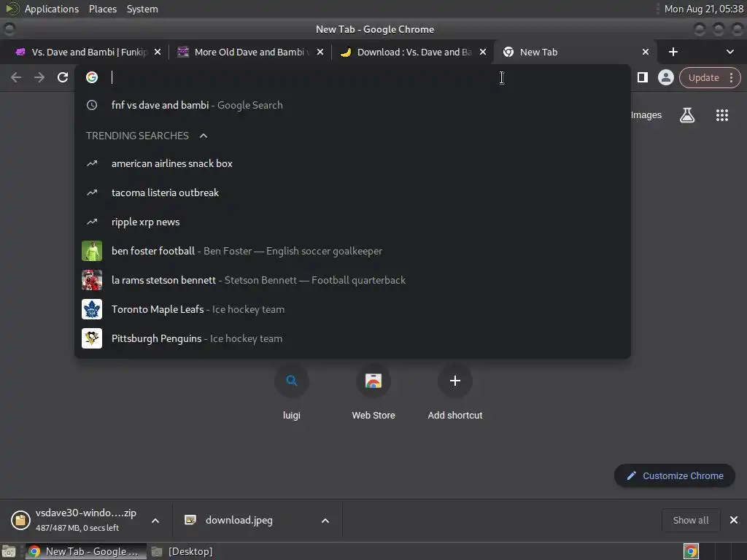Expand options for vsdave30-windows zip download
The width and height of the screenshot is (747, 560).
[x=155, y=521]
